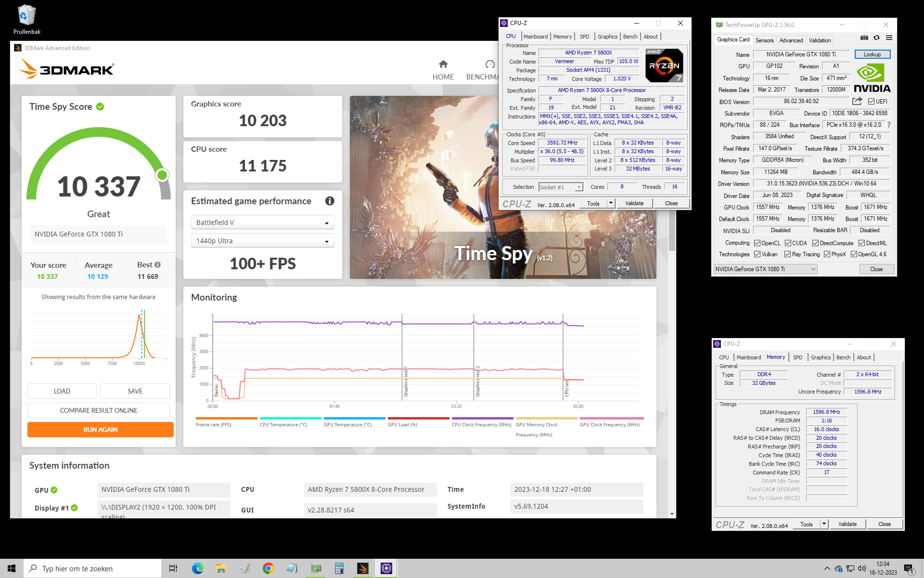Click Frame rate (FPS) orange legend bar
The width and height of the screenshot is (924, 578).
coord(226,418)
